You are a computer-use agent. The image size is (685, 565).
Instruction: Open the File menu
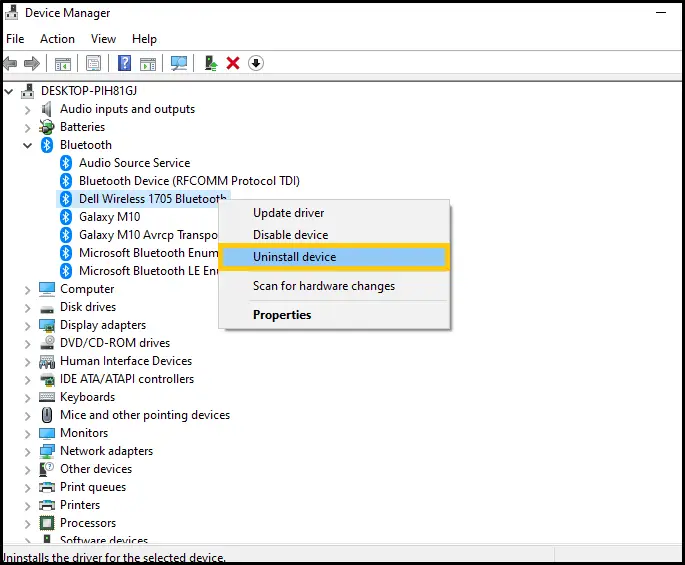15,39
